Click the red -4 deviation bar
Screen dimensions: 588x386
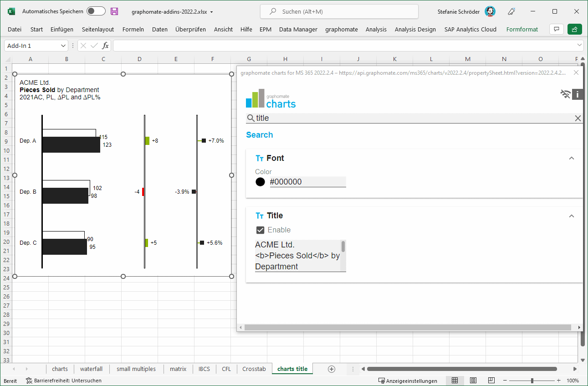(143, 192)
